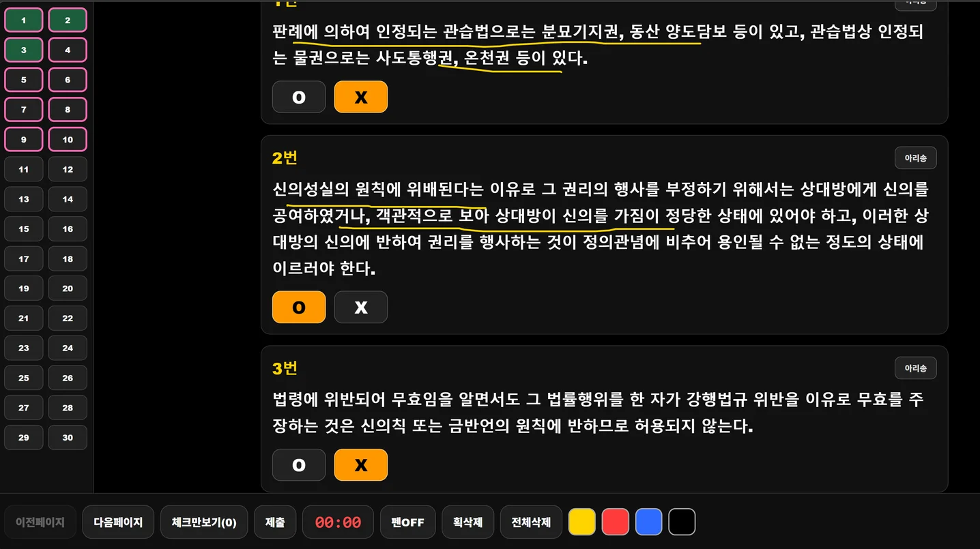The height and width of the screenshot is (549, 980).
Task: Pick question 18 from the sidebar
Action: click(x=68, y=258)
